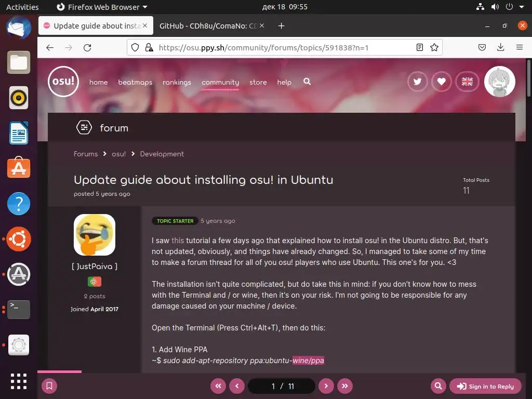
Task: Open LibreOffice Writer from the dock
Action: coord(19,133)
